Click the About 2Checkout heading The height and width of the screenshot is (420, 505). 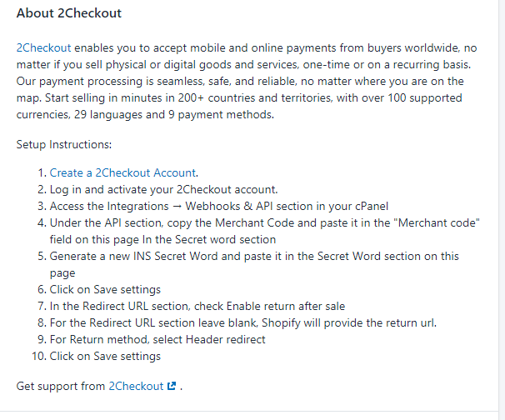pyautogui.click(x=69, y=13)
